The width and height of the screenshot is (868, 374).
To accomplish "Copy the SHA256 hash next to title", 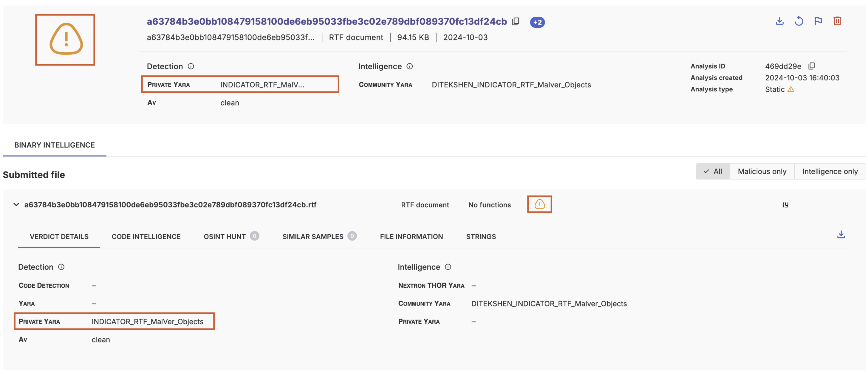I will (x=516, y=21).
